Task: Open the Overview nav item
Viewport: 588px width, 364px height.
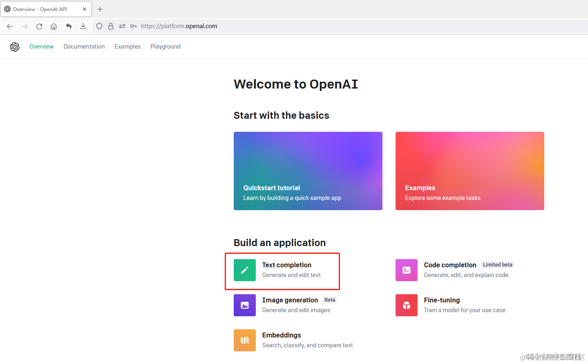Action: tap(42, 47)
